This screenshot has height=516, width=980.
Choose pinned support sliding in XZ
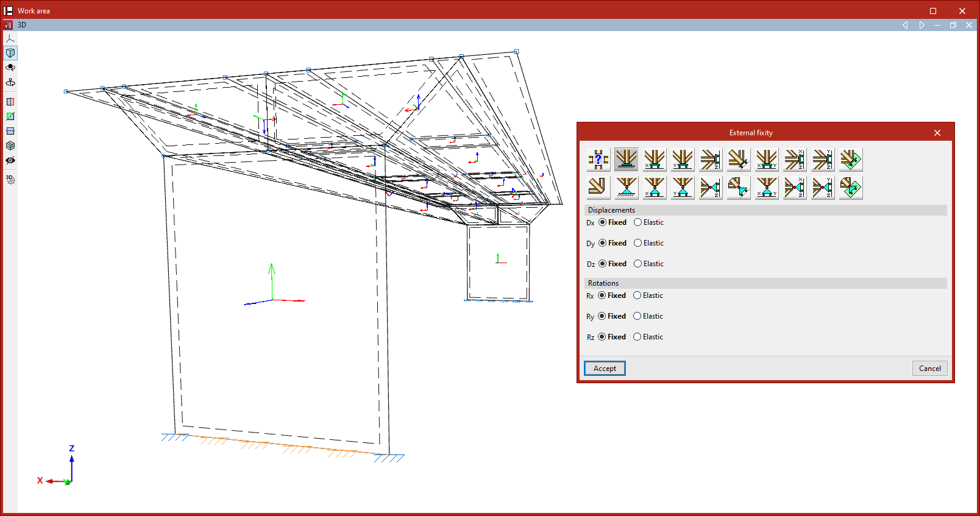(795, 188)
